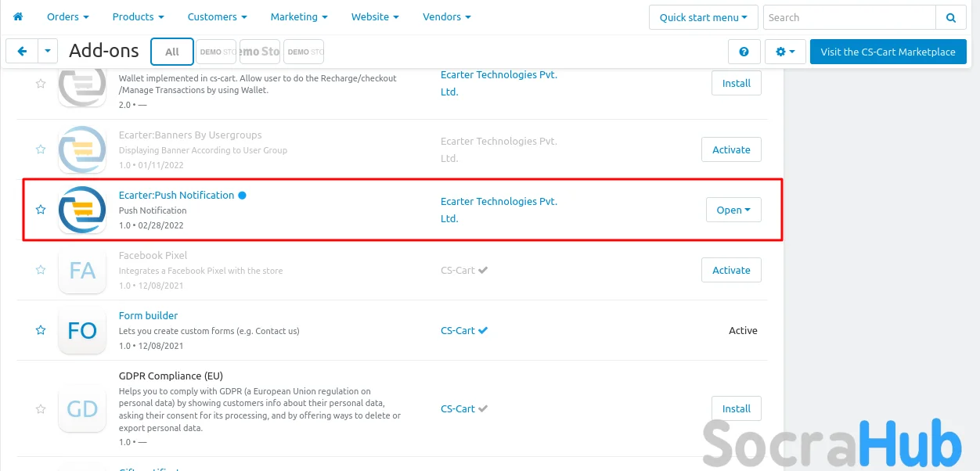Expand the Open dropdown for Push Notification
This screenshot has height=471, width=980.
tap(733, 210)
